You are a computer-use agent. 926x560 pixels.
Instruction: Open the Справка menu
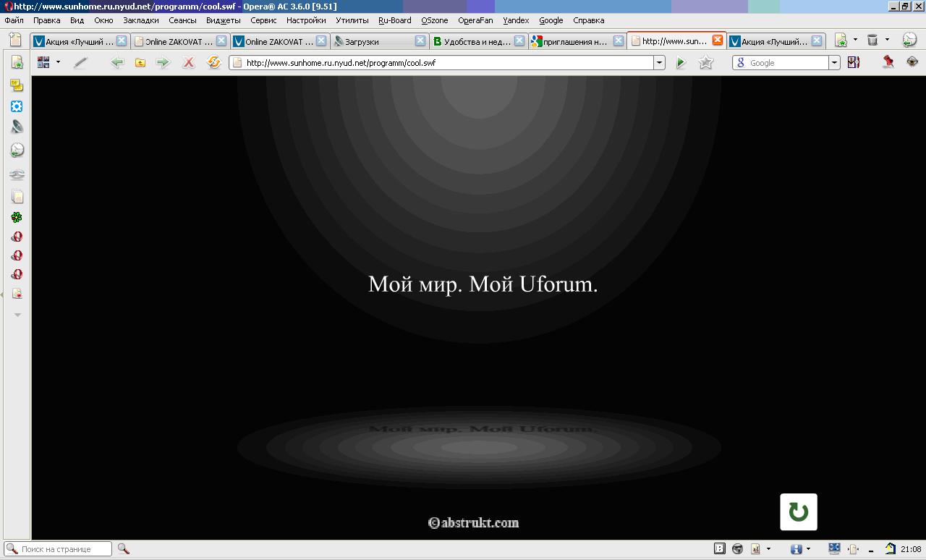pos(588,20)
